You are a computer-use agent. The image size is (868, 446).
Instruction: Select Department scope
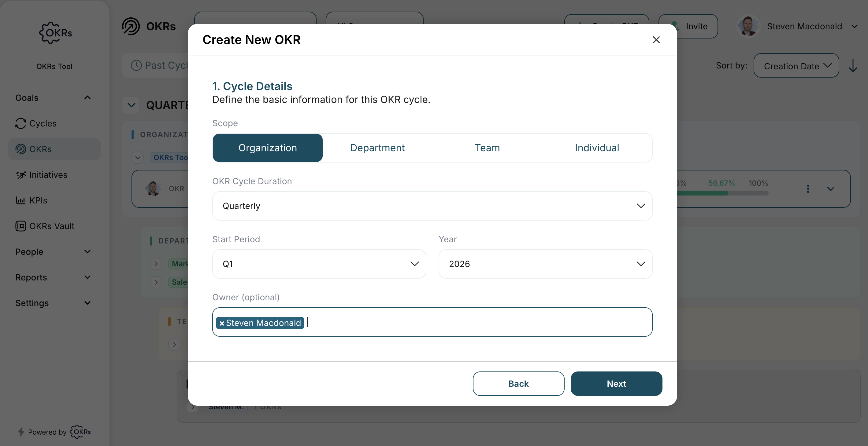pos(377,148)
